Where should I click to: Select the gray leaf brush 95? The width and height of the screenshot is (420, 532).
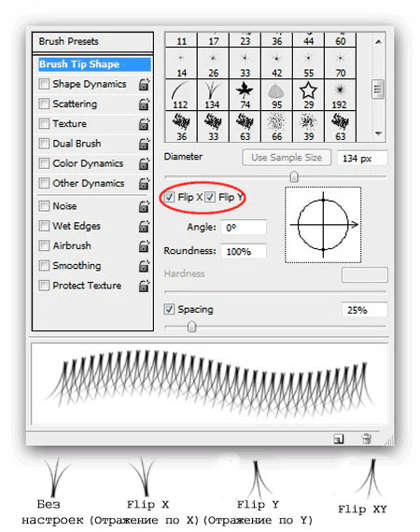click(x=276, y=94)
